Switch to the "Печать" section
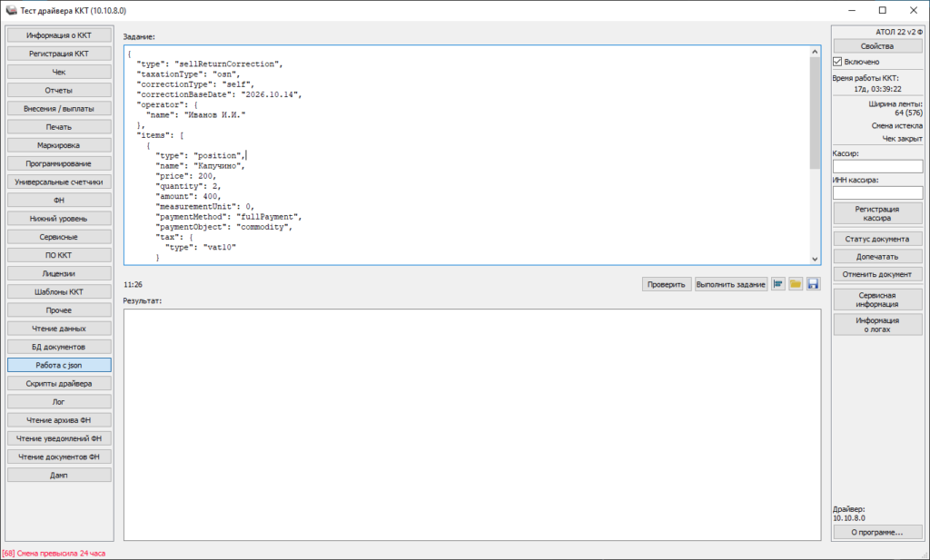Image resolution: width=930 pixels, height=560 pixels. point(59,127)
